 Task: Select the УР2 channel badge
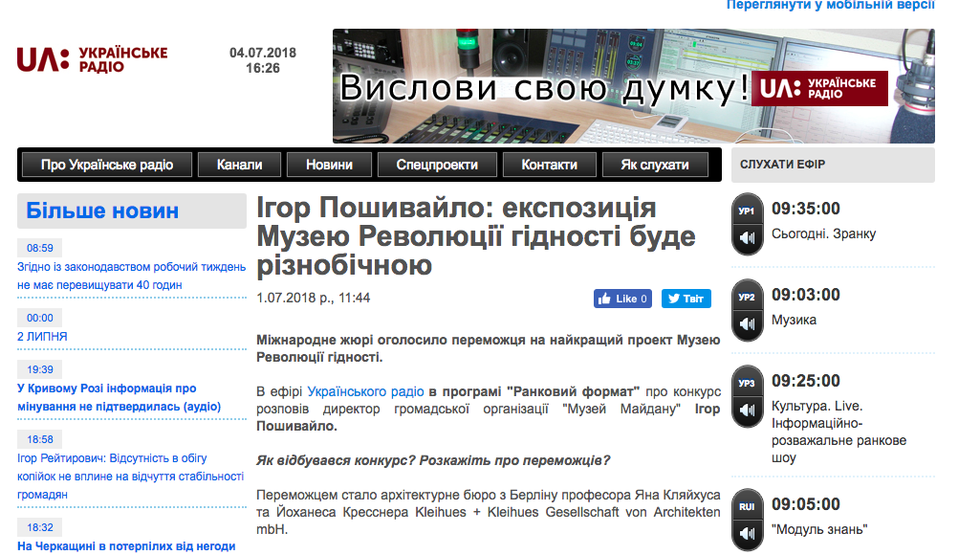(747, 298)
